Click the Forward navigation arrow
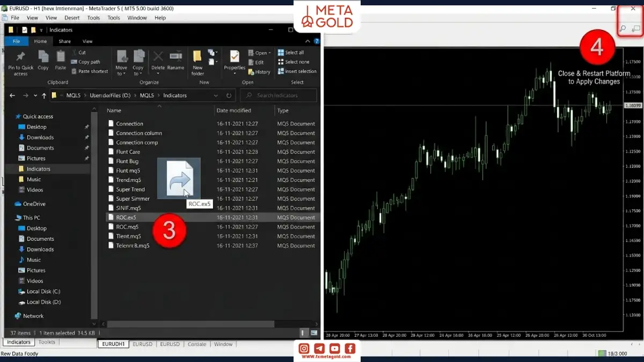Viewport: 644px width, 362px height. coord(25,95)
